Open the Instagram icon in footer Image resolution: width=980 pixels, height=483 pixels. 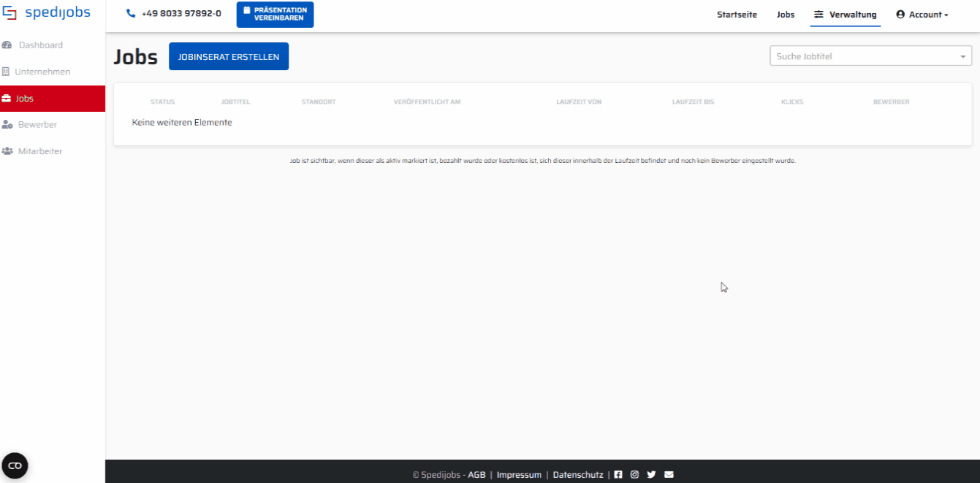pos(634,475)
